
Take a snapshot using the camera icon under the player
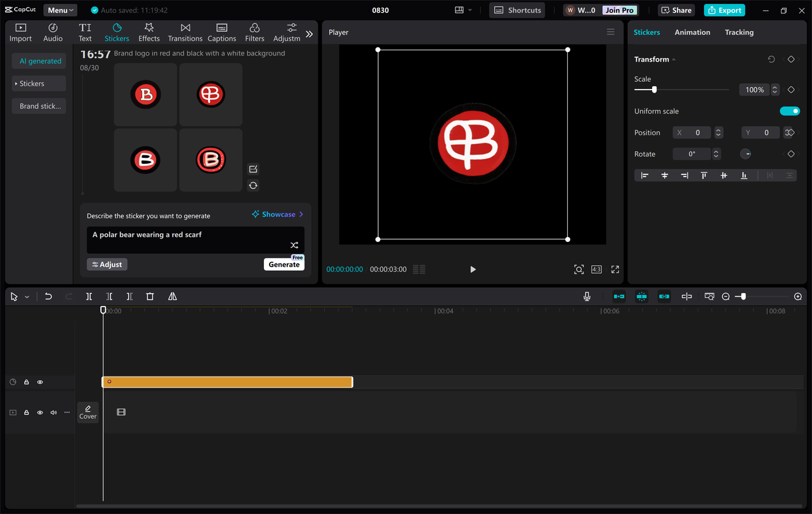tap(579, 269)
